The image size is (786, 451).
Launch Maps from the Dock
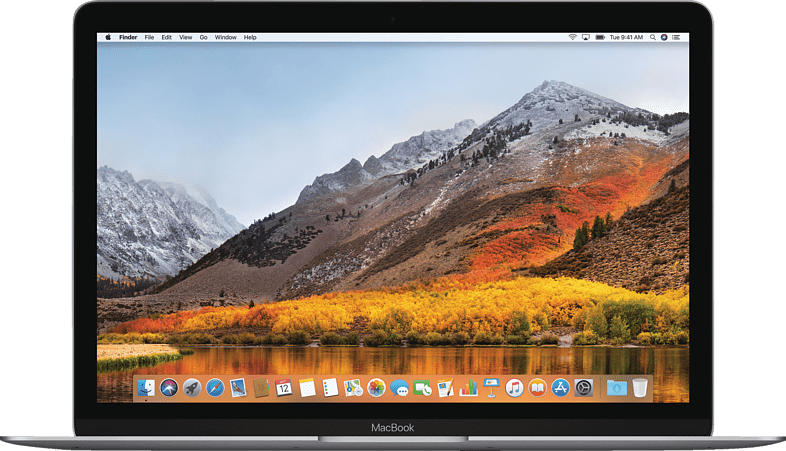point(353,388)
